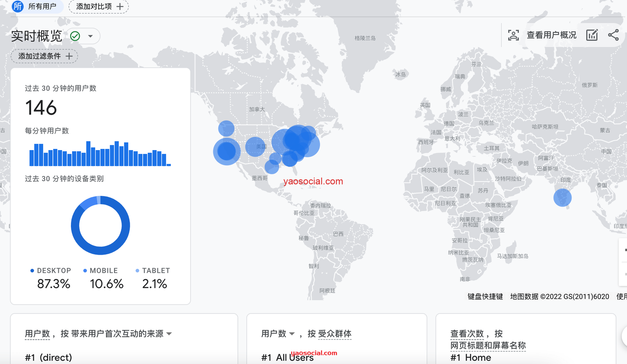This screenshot has width=627, height=364.
Task: Select the 网页标题和屏幕名称 dimension label
Action: (488, 346)
